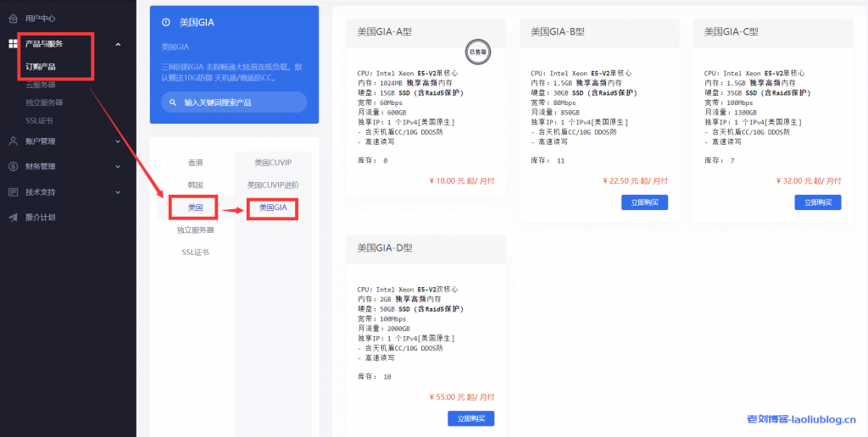Viewport: 868px width, 437px height.
Task: Click the 用户中心 home icon
Action: pyautogui.click(x=13, y=18)
